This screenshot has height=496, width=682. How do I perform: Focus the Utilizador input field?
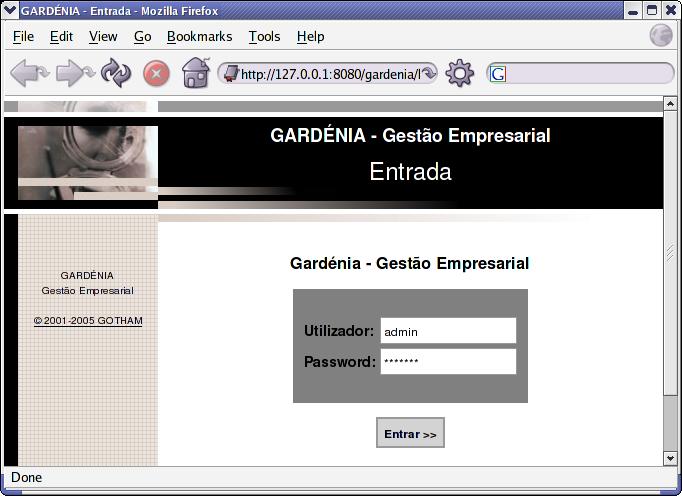tap(448, 330)
